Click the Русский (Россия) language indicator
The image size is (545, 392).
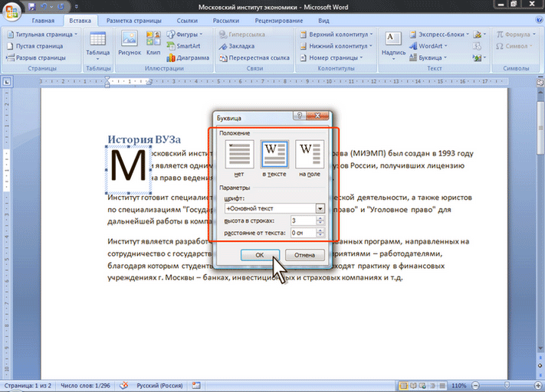click(159, 385)
